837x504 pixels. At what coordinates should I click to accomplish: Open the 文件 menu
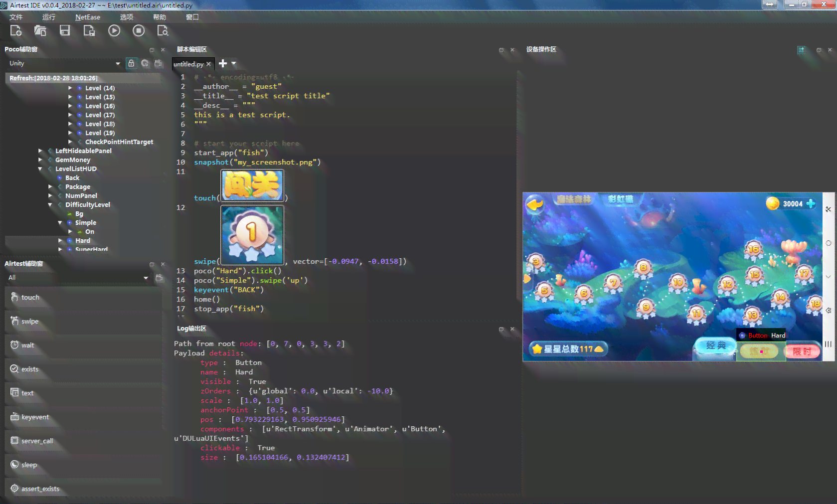(x=16, y=17)
